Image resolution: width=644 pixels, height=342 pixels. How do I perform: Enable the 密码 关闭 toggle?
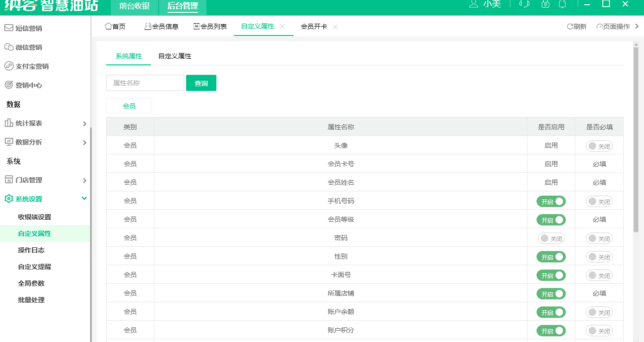(551, 238)
